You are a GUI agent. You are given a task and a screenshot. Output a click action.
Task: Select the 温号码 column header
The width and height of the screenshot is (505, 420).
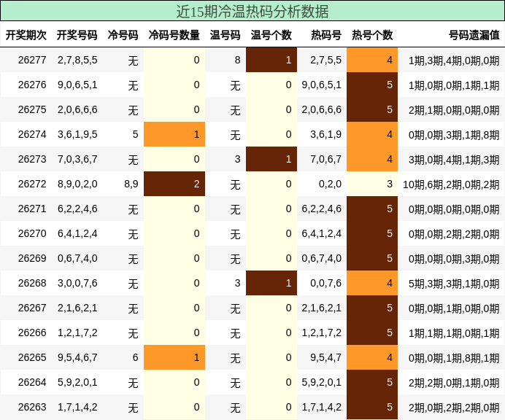pyautogui.click(x=225, y=35)
